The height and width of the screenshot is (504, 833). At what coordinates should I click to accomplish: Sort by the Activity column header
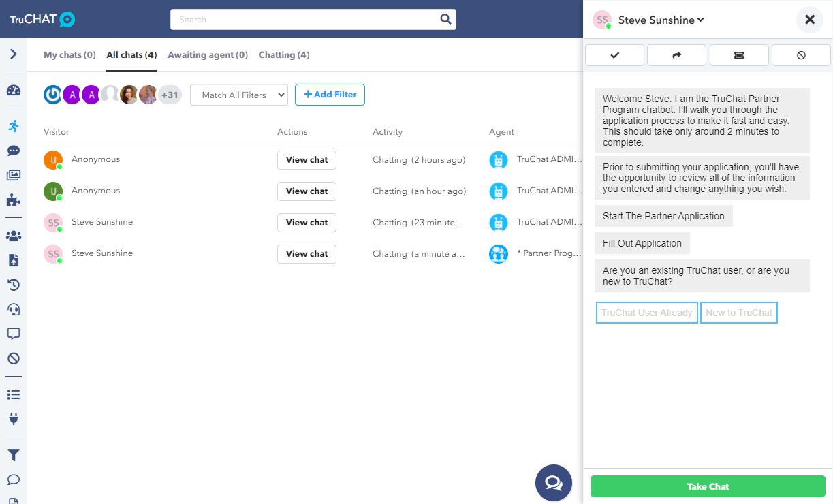pyautogui.click(x=388, y=132)
